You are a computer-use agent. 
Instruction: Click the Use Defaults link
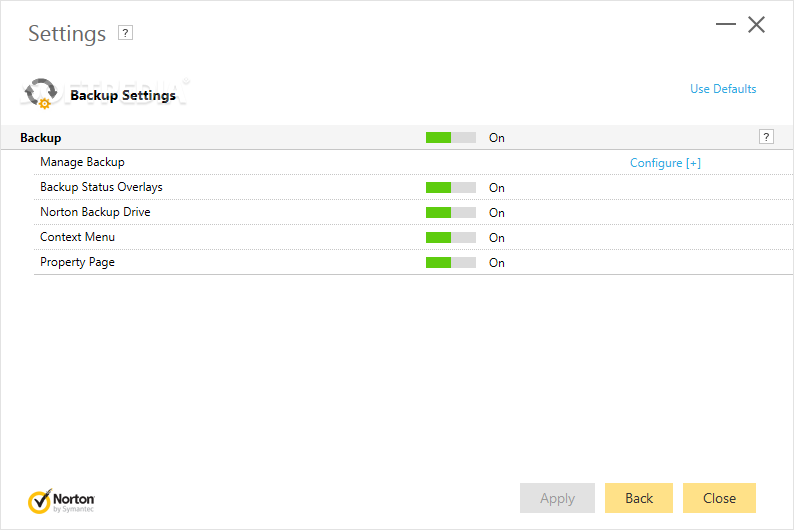[723, 89]
